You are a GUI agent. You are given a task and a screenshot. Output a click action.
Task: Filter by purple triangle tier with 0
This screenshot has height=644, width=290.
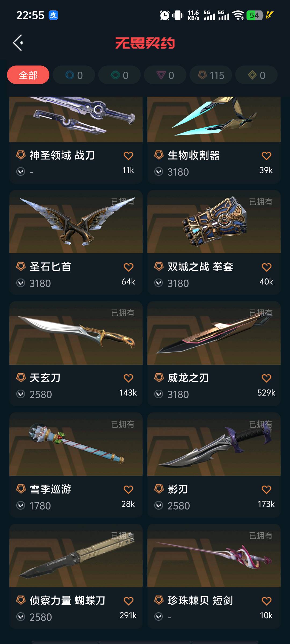[x=165, y=75]
